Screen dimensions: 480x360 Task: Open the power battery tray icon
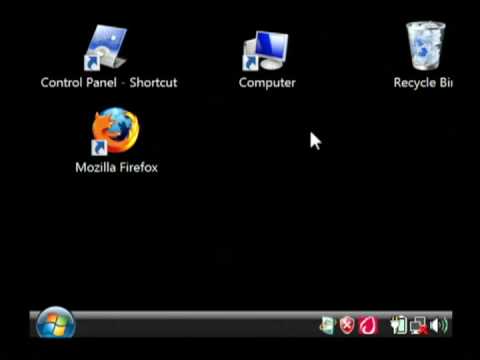click(x=399, y=325)
